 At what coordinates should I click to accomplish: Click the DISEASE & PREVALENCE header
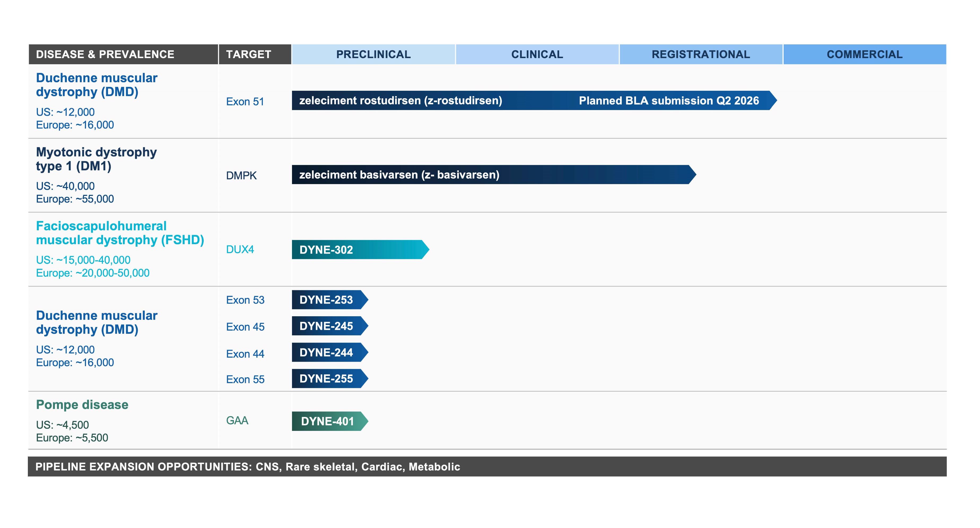pos(105,54)
